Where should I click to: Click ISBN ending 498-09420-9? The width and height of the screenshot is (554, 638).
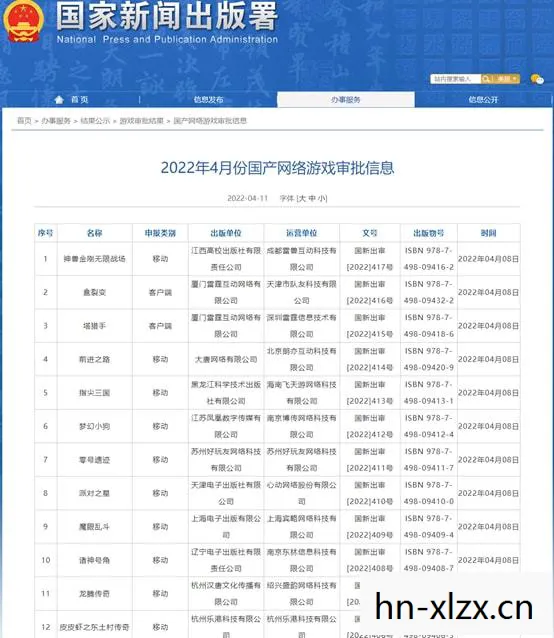(x=429, y=367)
